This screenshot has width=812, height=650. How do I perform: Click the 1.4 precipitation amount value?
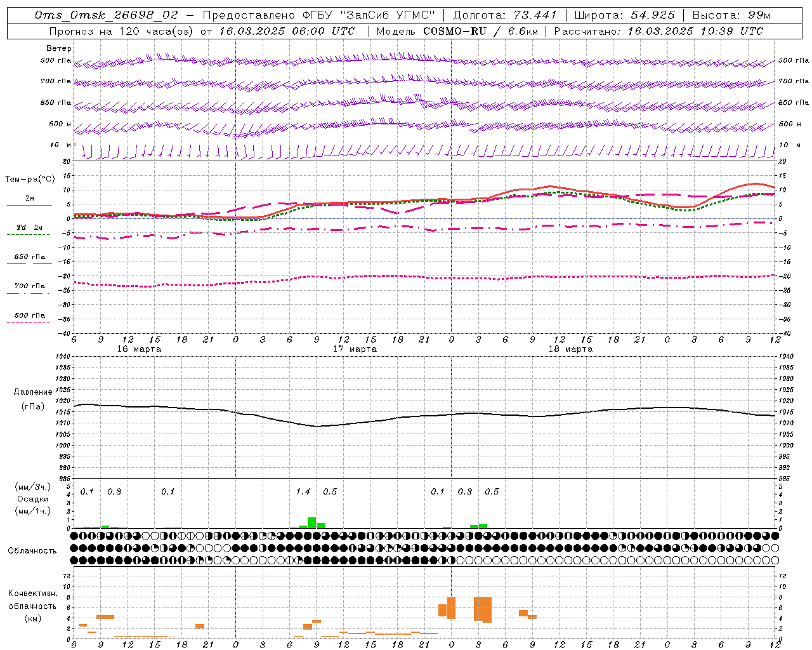(x=303, y=492)
